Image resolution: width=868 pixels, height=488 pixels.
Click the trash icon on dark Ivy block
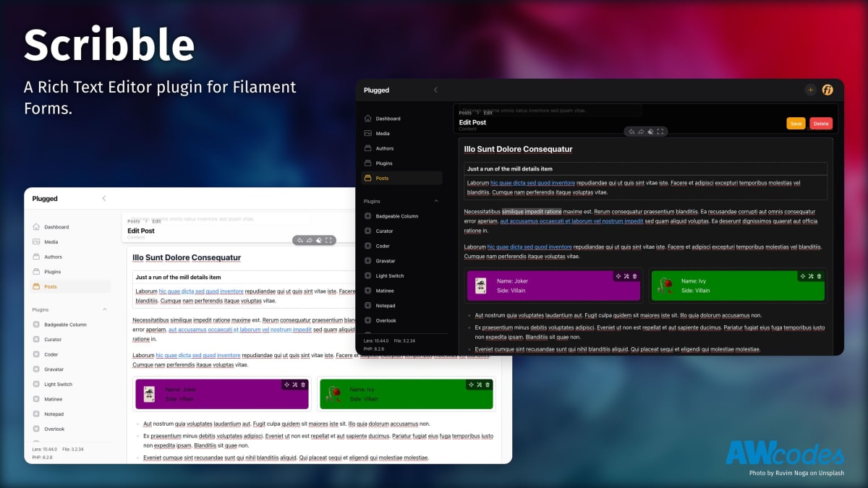(819, 276)
